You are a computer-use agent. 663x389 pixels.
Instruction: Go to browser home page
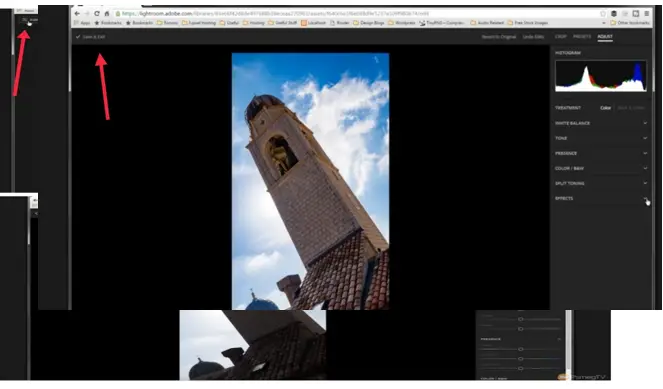point(107,14)
